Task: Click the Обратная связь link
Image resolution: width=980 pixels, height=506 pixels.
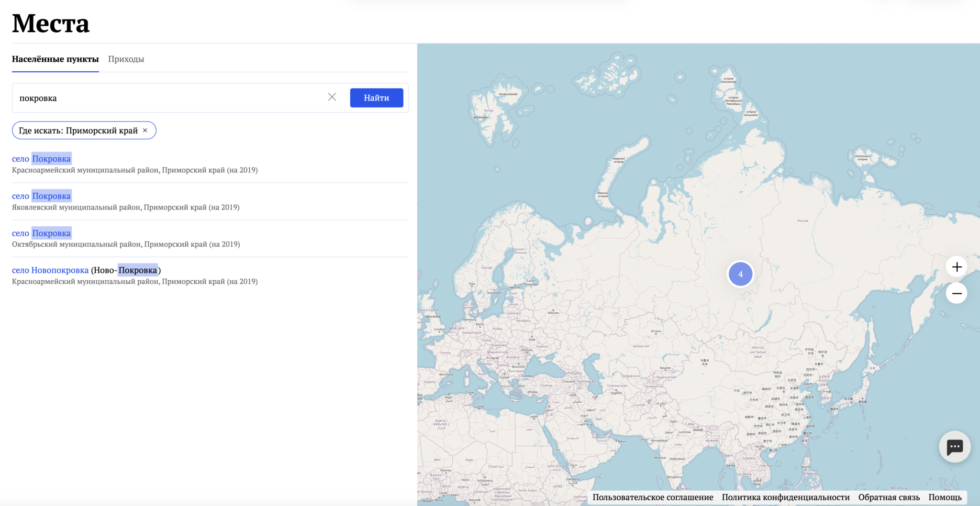Action: [x=889, y=497]
